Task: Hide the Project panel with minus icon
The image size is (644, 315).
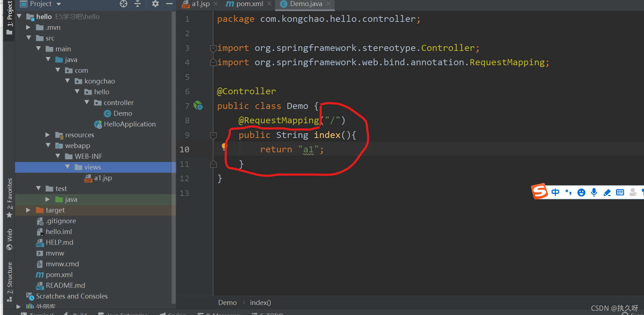Action: click(169, 4)
